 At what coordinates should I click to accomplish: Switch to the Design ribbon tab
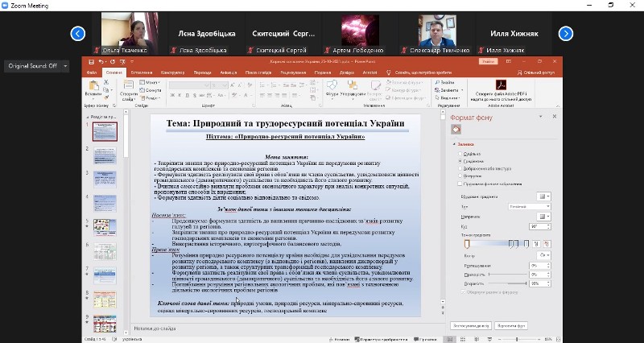pyautogui.click(x=172, y=72)
